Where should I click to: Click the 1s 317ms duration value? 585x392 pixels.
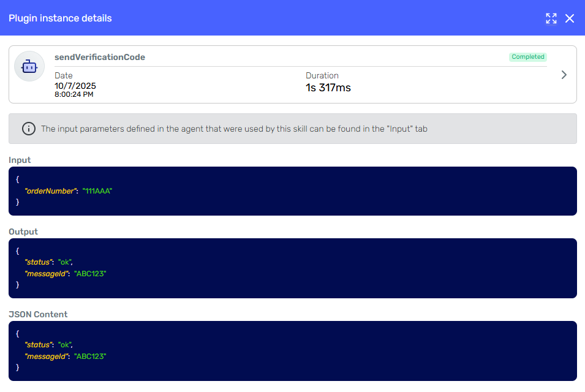(328, 88)
